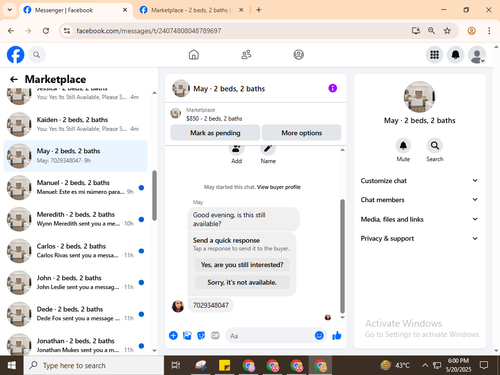Close the Marketplace browser tab

[241, 10]
